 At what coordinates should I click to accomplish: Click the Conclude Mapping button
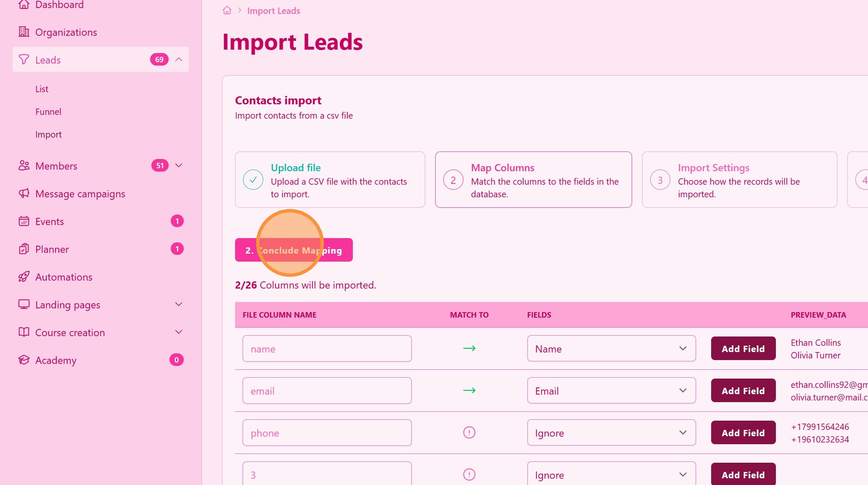pyautogui.click(x=294, y=250)
